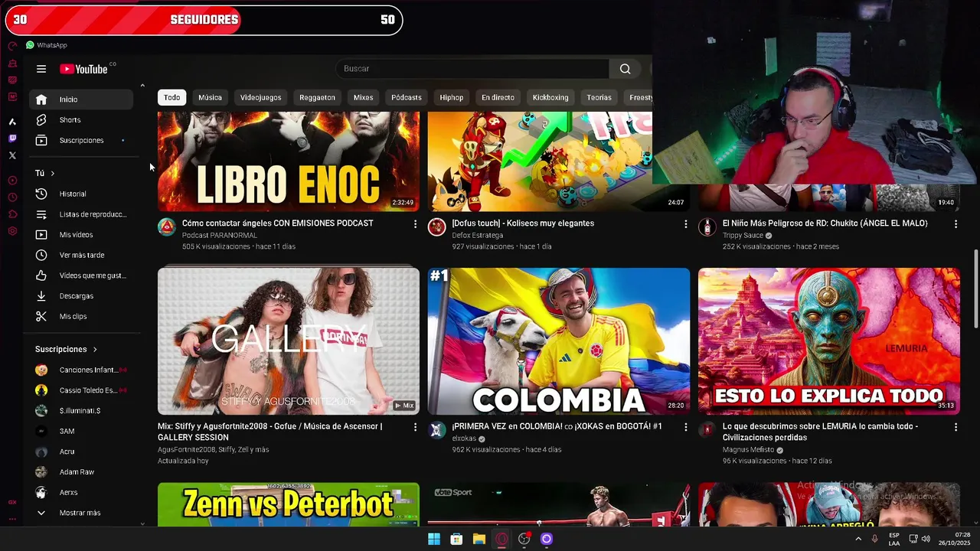Viewport: 980px width, 551px height.
Task: Expand the Suscripciones section header
Action: (x=67, y=350)
